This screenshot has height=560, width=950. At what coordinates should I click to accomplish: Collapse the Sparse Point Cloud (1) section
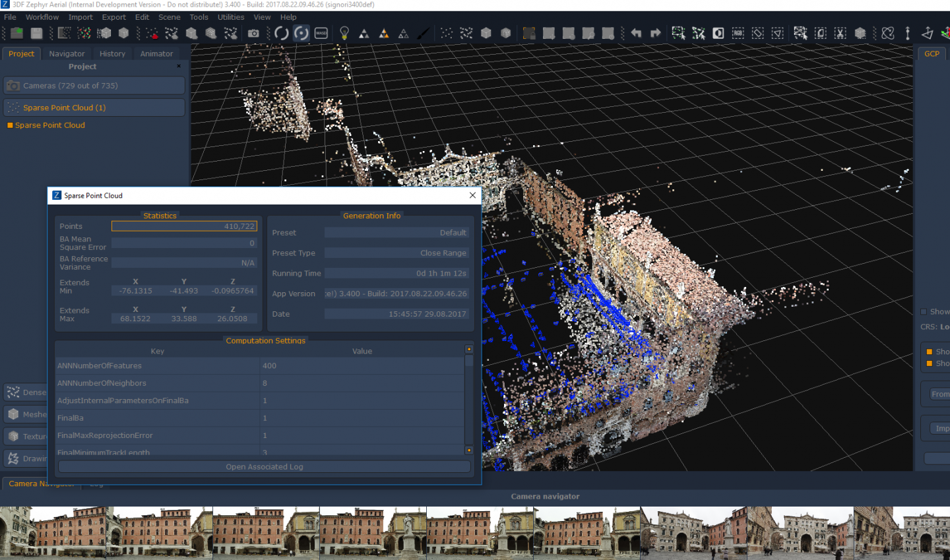tap(94, 108)
